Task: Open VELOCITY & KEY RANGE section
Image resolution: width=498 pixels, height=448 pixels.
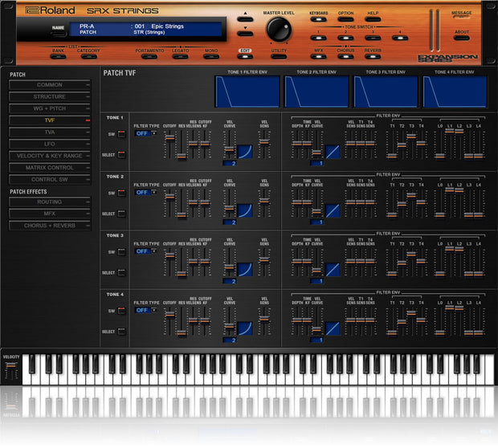Action: tap(50, 156)
